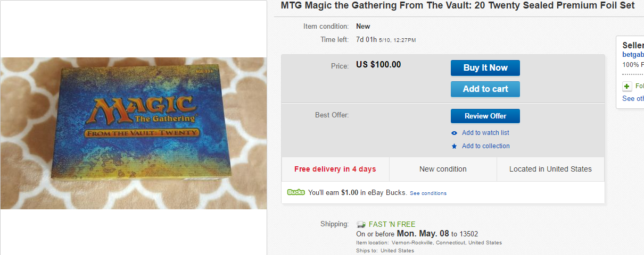Click the delivery truck shipping icon
Image resolution: width=644 pixels, height=255 pixels.
click(361, 224)
